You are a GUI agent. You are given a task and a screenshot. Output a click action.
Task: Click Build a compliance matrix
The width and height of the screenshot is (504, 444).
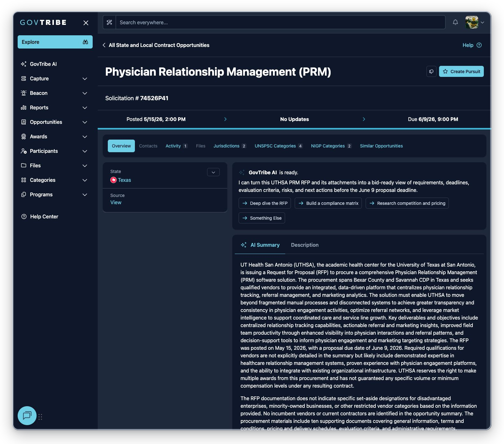pyautogui.click(x=328, y=203)
